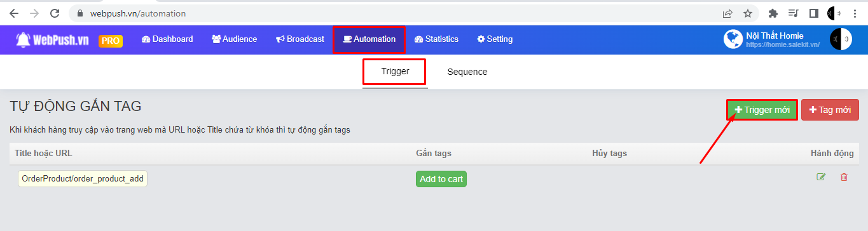868x231 pixels.
Task: Click the Trigger mới button
Action: 762,110
